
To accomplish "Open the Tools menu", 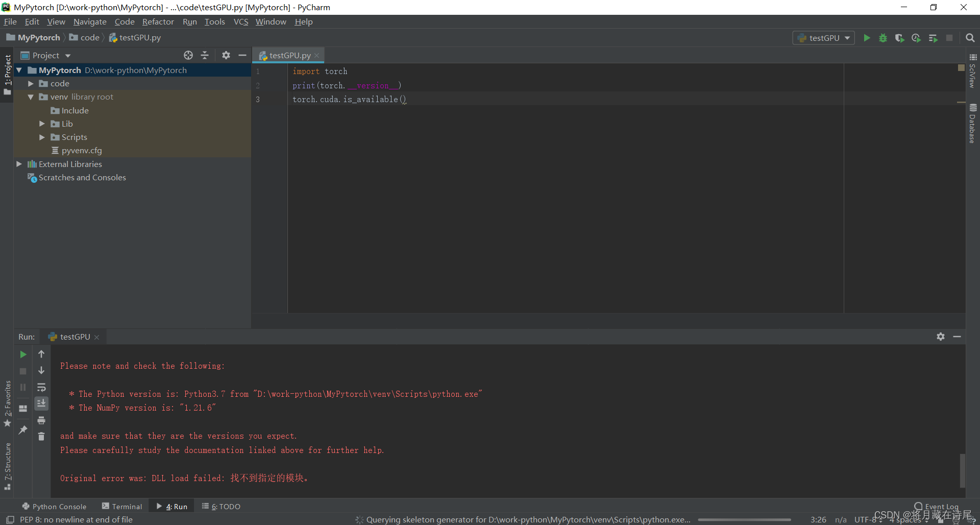I will (x=214, y=21).
